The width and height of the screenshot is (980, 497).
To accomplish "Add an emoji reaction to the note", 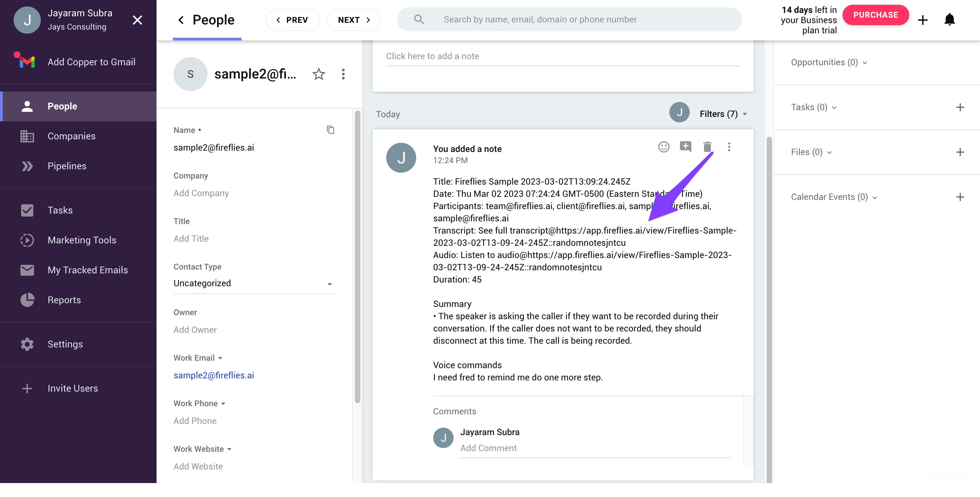I will pyautogui.click(x=664, y=147).
